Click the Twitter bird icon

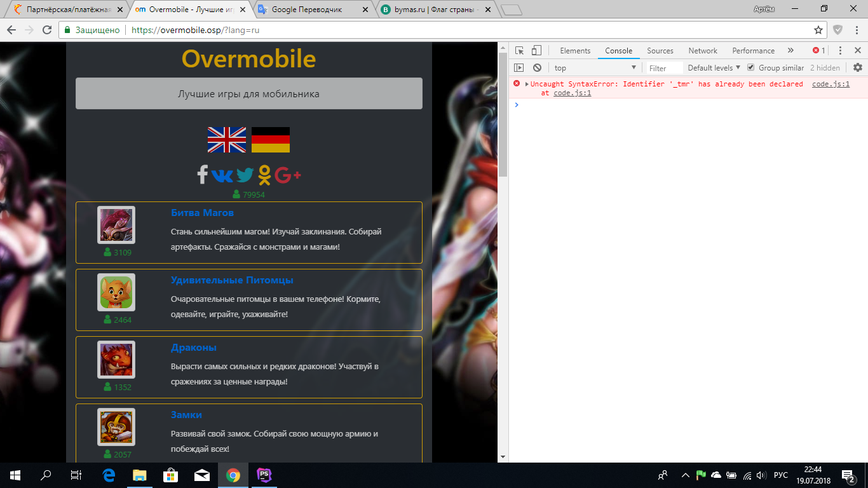(x=245, y=175)
